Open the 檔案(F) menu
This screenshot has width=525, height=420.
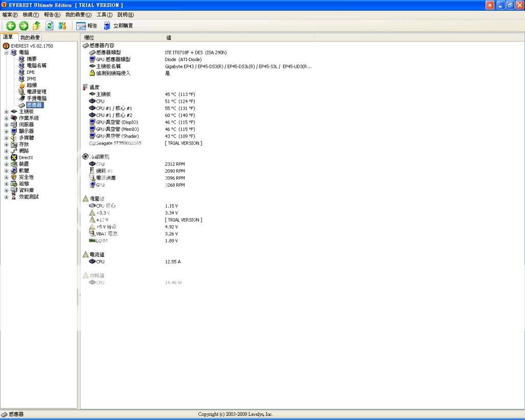(10, 15)
